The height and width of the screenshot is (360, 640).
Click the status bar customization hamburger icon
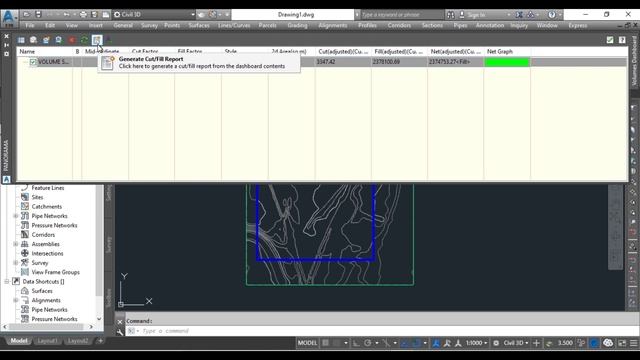634,343
